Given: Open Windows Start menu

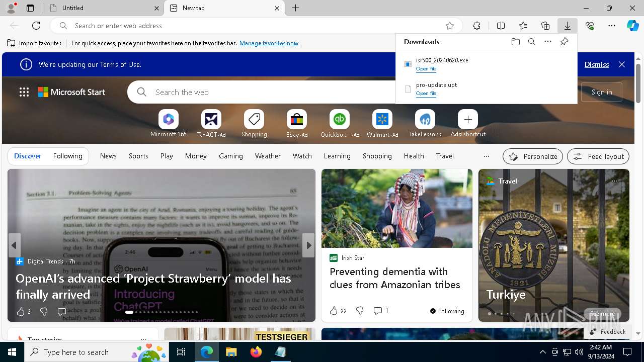Looking at the screenshot, I should (12, 352).
